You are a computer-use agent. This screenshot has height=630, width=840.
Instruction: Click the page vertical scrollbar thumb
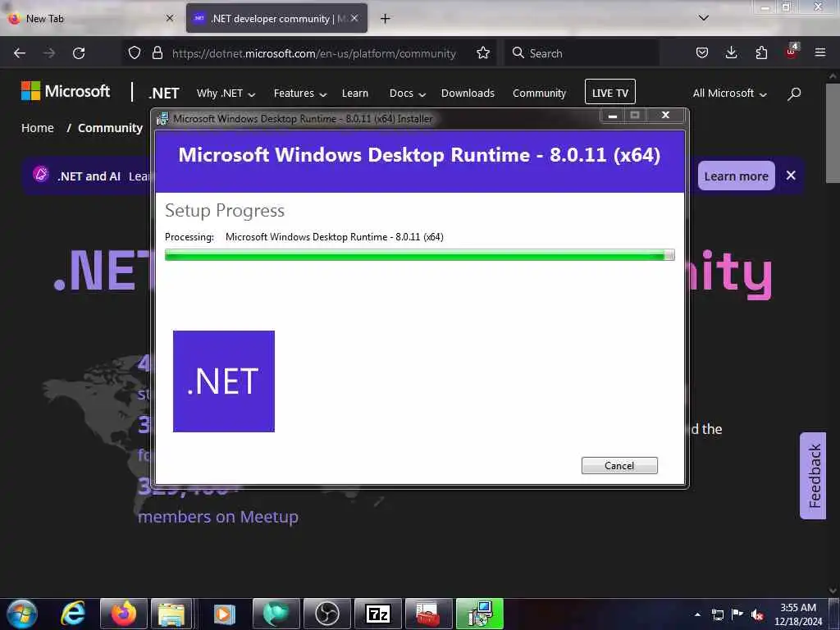pos(832,132)
